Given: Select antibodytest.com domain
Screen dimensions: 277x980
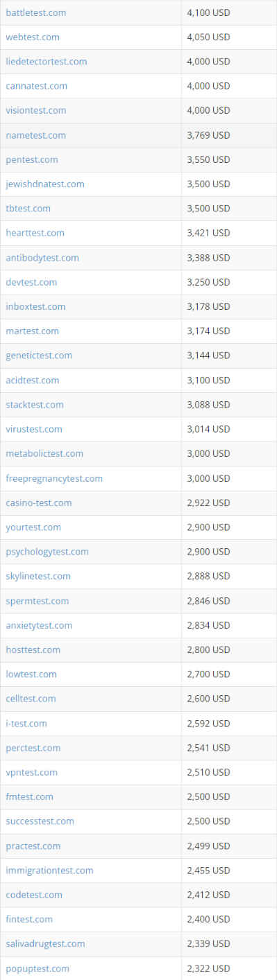Looking at the screenshot, I should tap(42, 257).
